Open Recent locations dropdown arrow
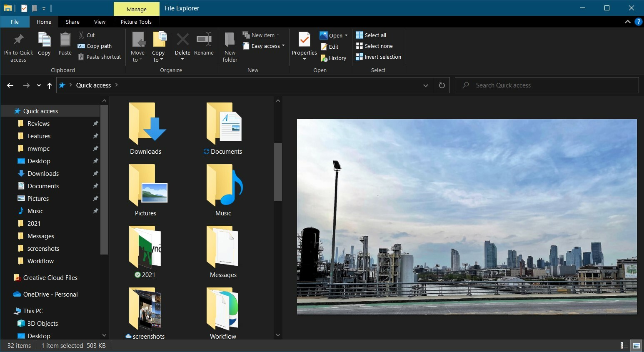This screenshot has height=352, width=644. tap(39, 85)
